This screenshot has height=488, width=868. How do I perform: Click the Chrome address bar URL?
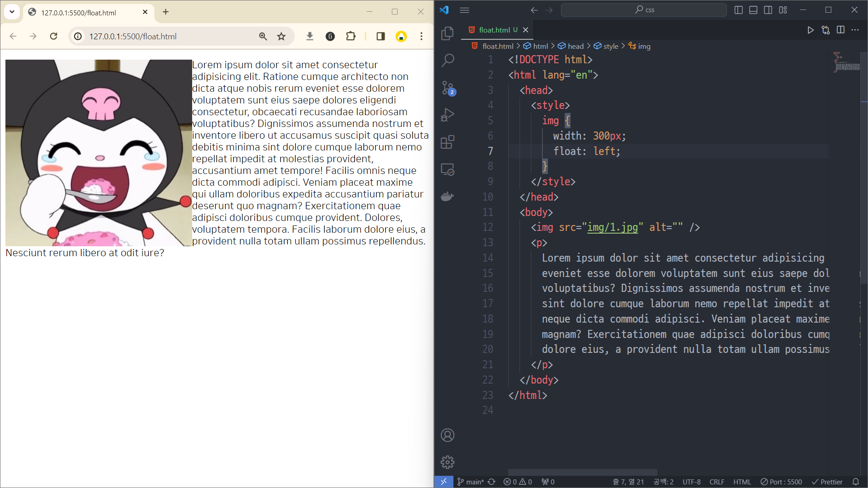point(133,36)
